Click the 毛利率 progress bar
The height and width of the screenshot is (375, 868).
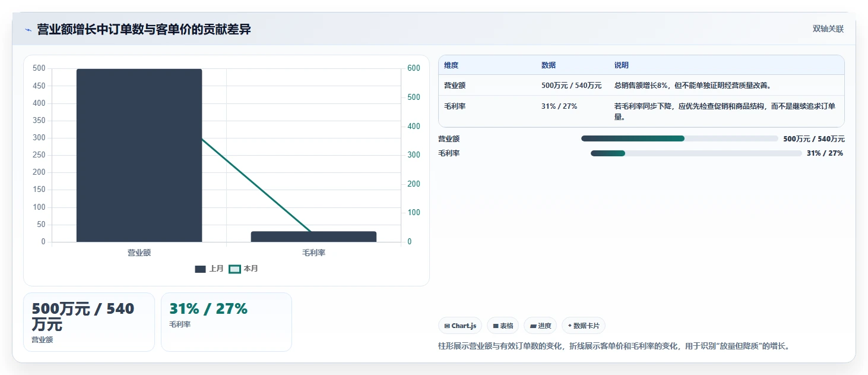tap(696, 153)
